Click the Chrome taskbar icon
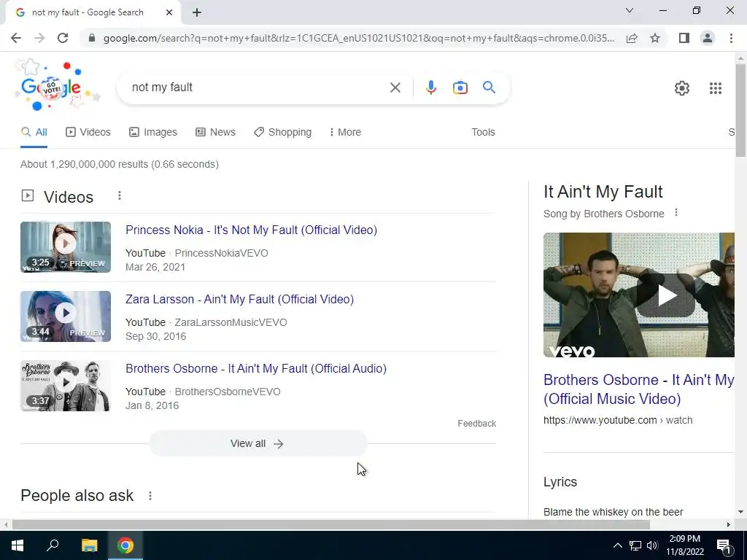 click(x=125, y=545)
